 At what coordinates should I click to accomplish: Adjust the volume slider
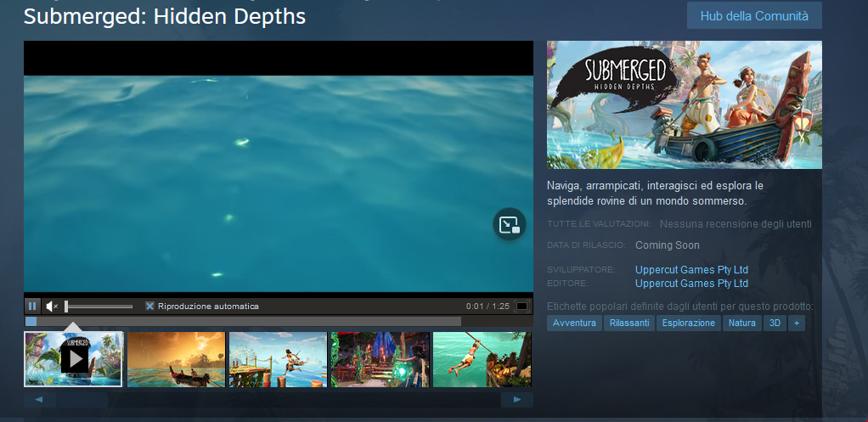point(99,306)
